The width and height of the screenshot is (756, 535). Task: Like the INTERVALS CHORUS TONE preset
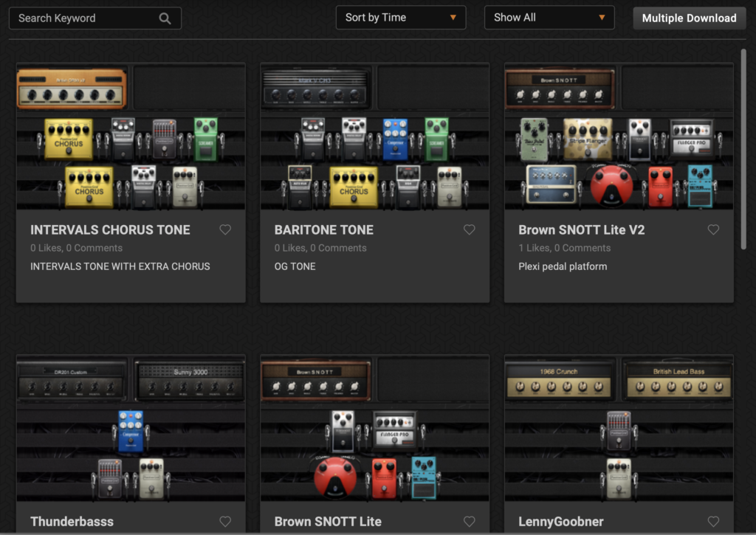pyautogui.click(x=225, y=230)
